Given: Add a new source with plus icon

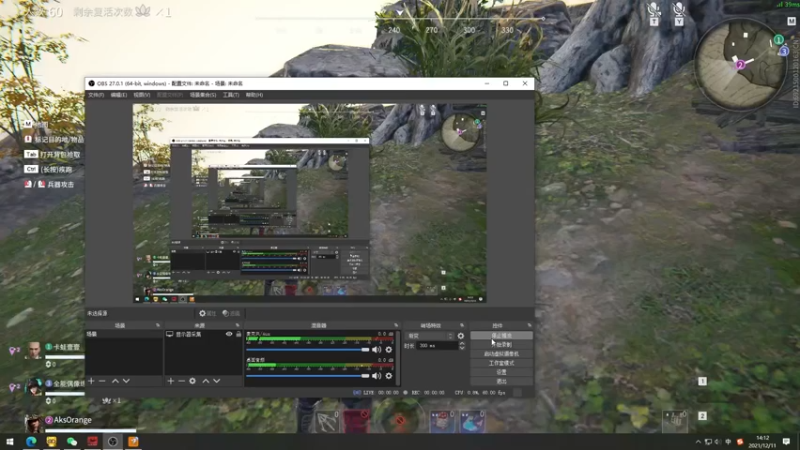Looking at the screenshot, I should 170,381.
